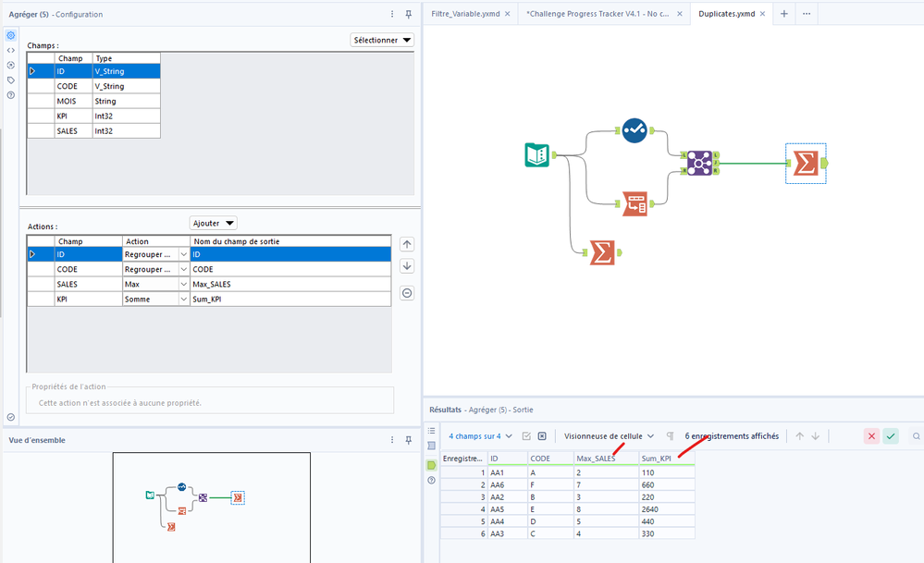Select the green output anchor icon in results sidebar

(431, 465)
